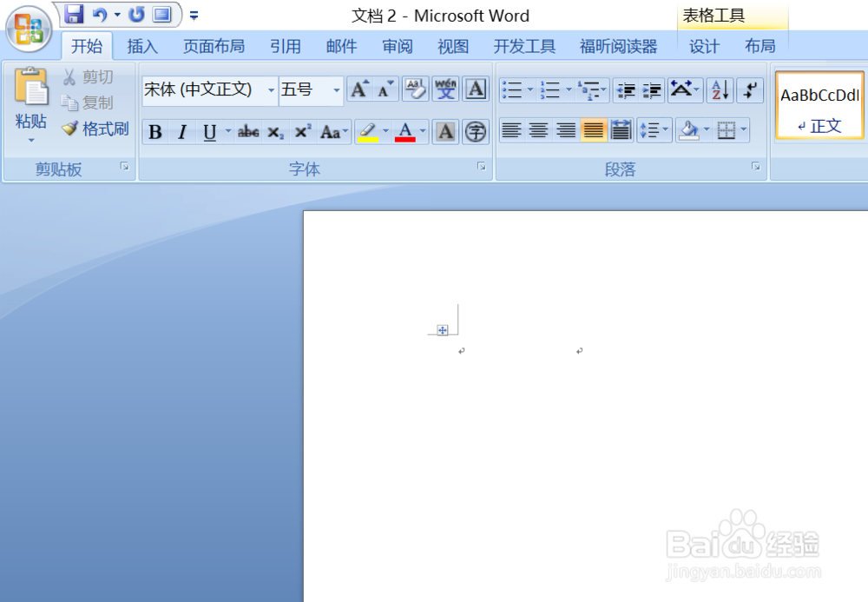Viewport: 868px width, 602px height.
Task: Open the 插入 tab
Action: point(142,46)
